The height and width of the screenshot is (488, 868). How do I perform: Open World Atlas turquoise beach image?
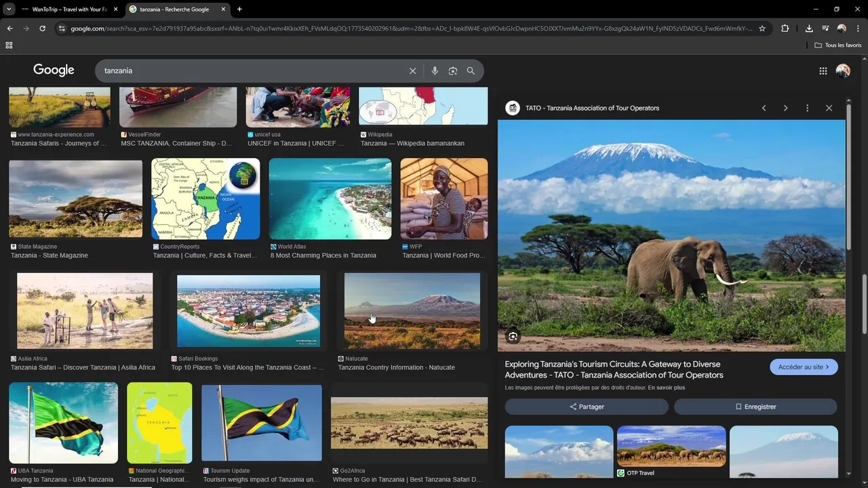[330, 199]
